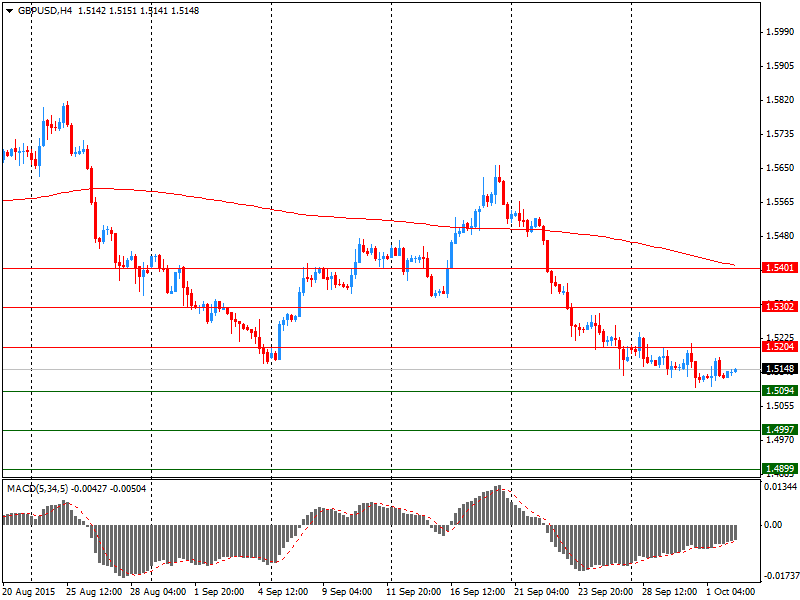Select the 1.5735 price scale value
This screenshot has width=800, height=600.
780,134
